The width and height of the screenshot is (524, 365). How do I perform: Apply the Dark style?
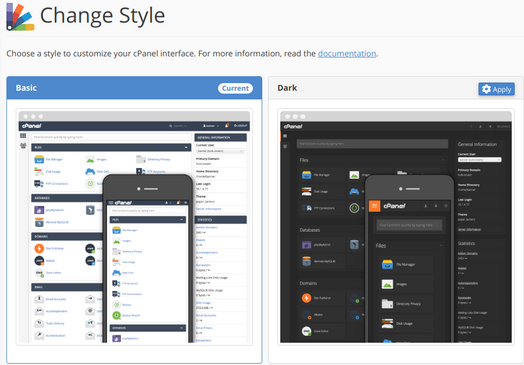click(x=496, y=89)
